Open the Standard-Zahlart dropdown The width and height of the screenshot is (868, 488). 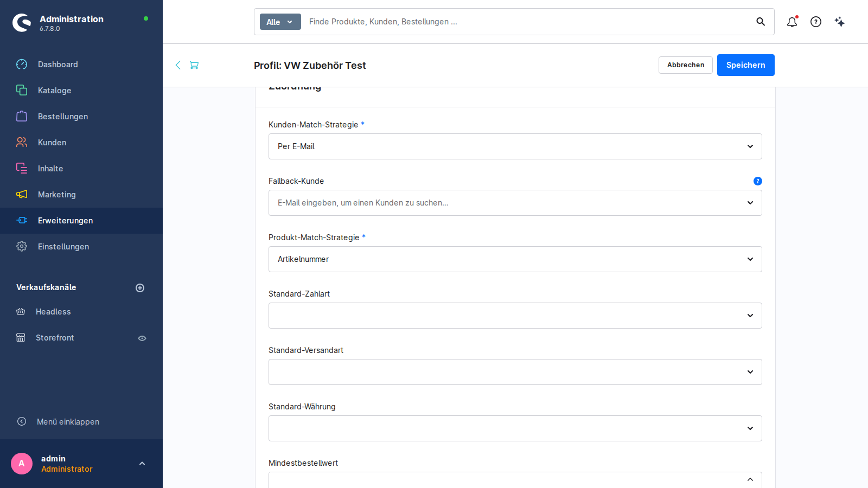(515, 316)
